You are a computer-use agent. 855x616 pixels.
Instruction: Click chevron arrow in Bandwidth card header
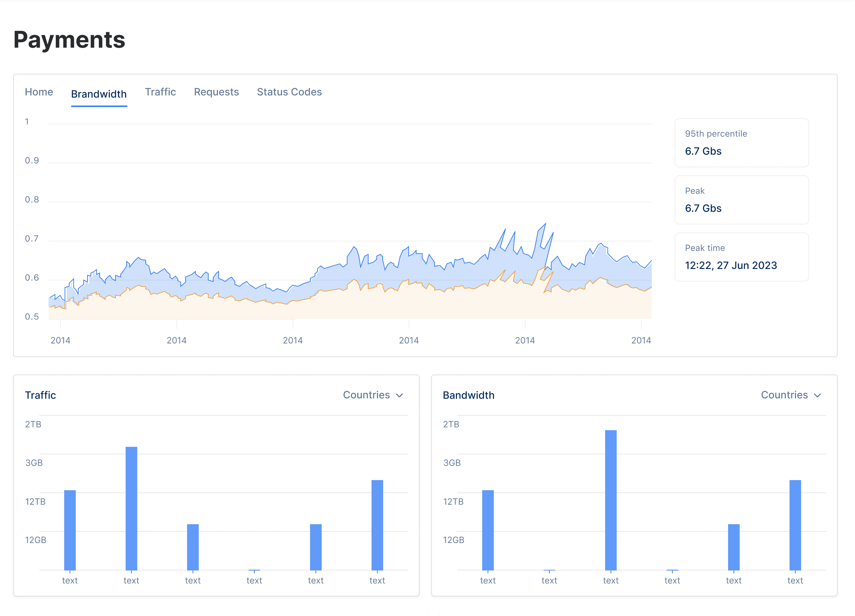click(817, 395)
